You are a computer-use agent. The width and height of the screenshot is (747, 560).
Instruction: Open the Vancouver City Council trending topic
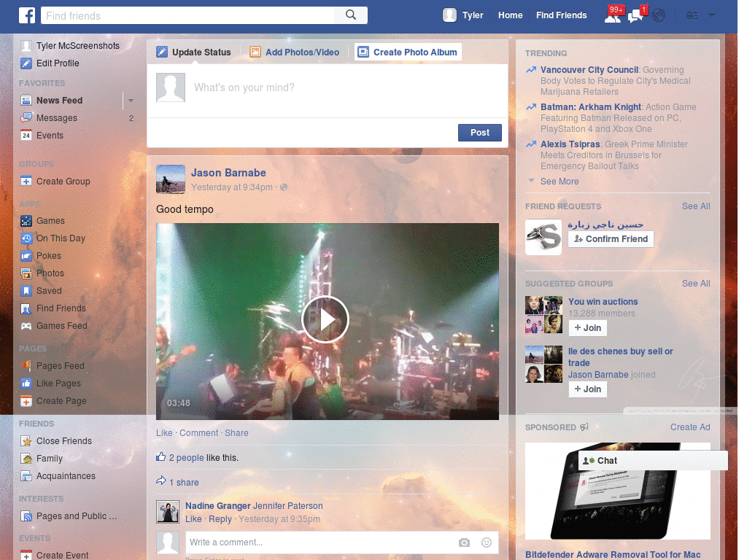(589, 70)
